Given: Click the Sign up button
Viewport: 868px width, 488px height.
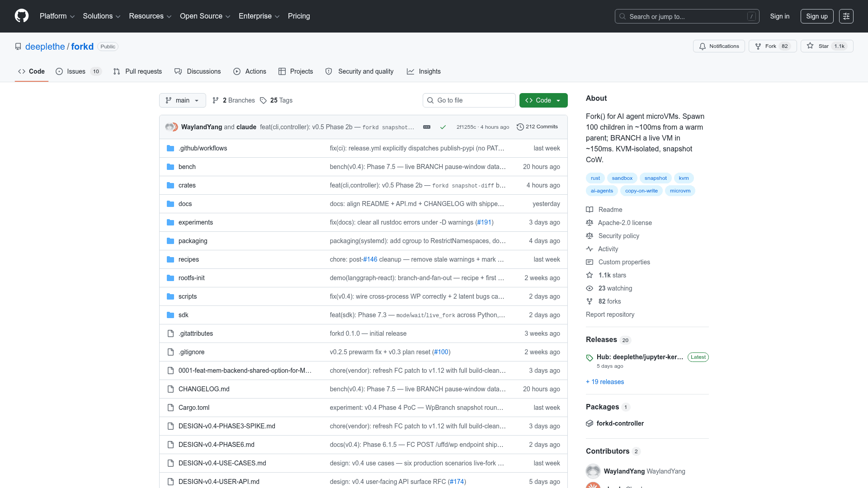Looking at the screenshot, I should tap(817, 16).
